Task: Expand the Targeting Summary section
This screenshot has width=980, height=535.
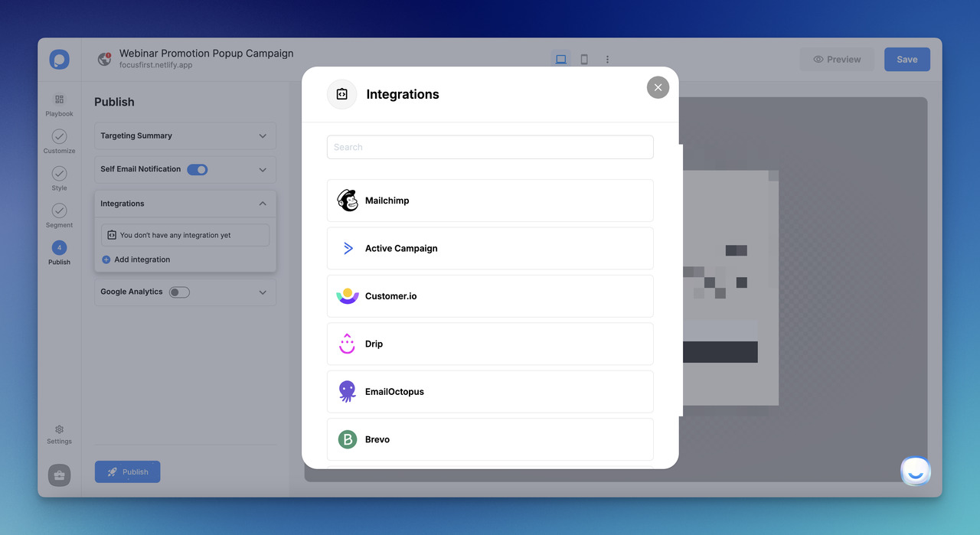Action: 185,135
